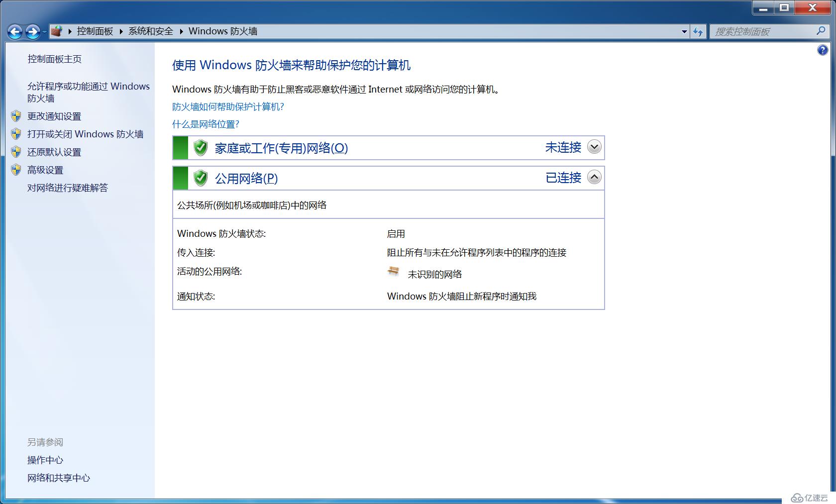Open the address bar history dropdown

click(x=684, y=31)
